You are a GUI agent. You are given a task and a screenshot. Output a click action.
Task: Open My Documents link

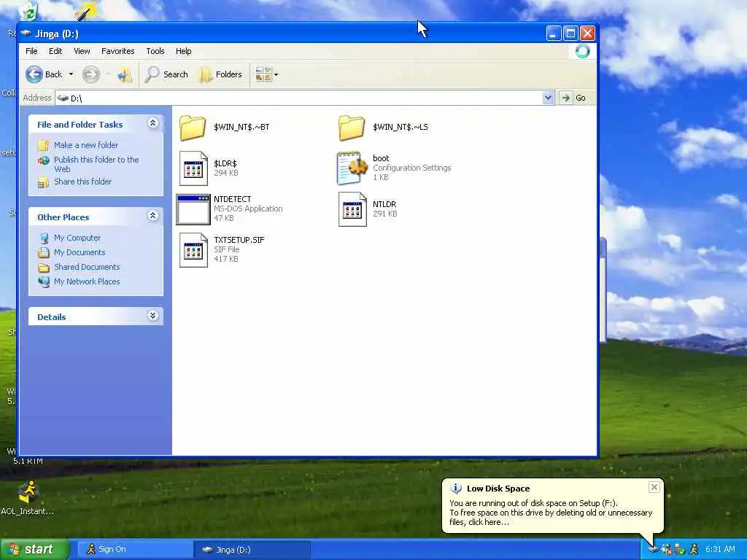pyautogui.click(x=80, y=252)
